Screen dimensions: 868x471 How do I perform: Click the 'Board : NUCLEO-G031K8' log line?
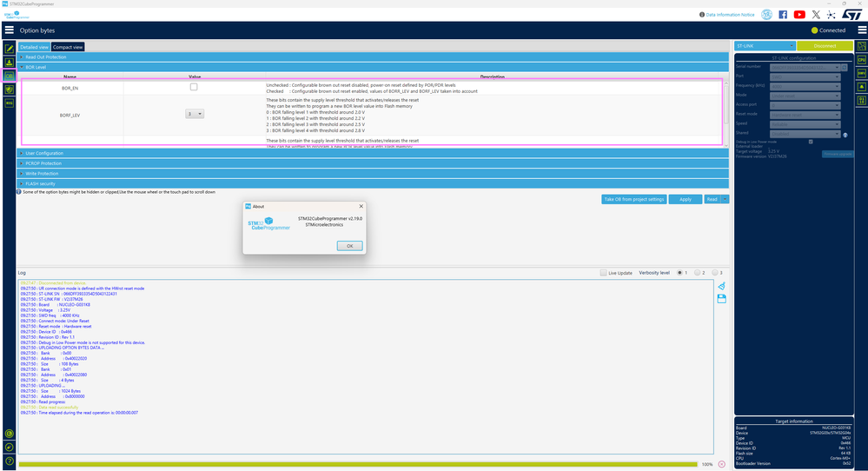coord(56,304)
